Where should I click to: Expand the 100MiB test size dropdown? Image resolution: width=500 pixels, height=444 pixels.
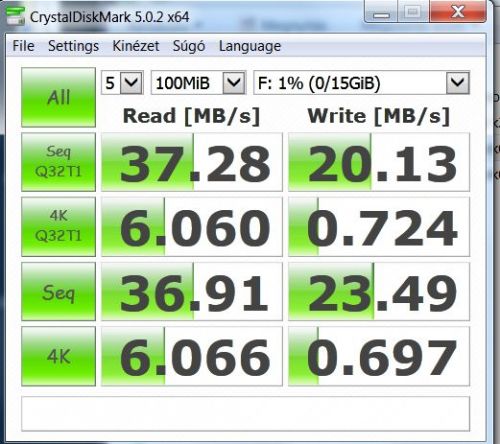click(234, 82)
